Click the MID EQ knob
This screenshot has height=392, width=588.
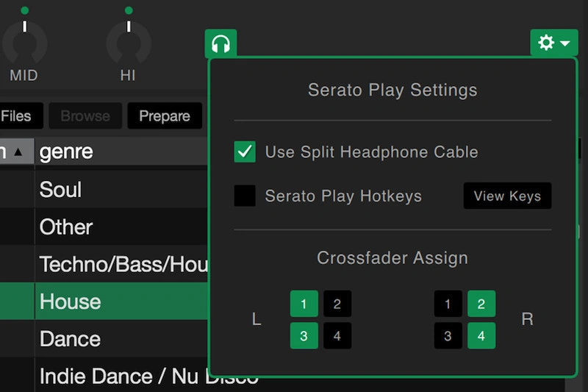pos(25,43)
